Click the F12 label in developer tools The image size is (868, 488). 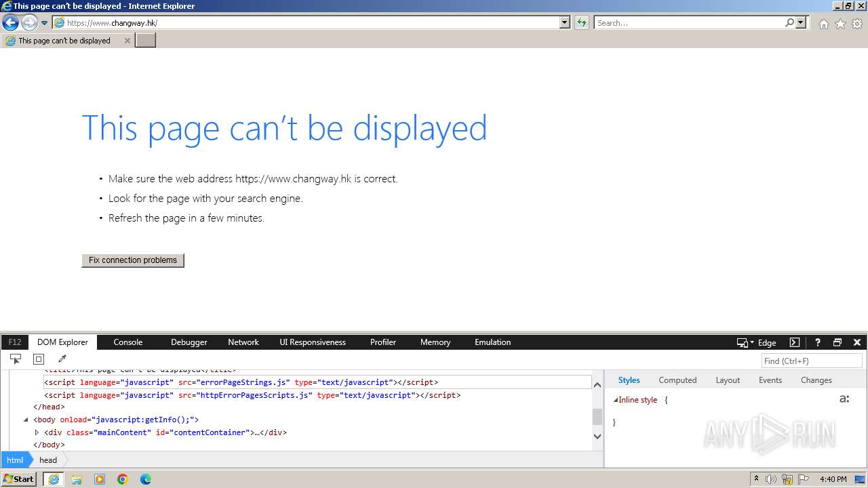point(15,342)
